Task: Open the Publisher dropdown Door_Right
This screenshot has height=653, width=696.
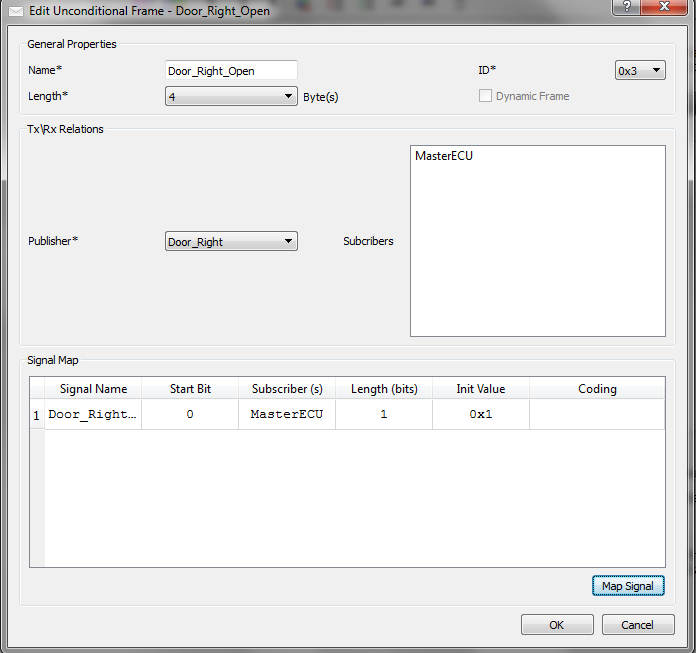Action: (231, 241)
